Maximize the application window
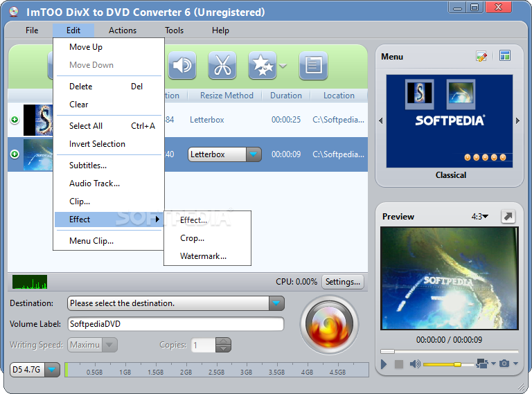Image resolution: width=532 pixels, height=394 pixels. pyautogui.click(x=475, y=8)
